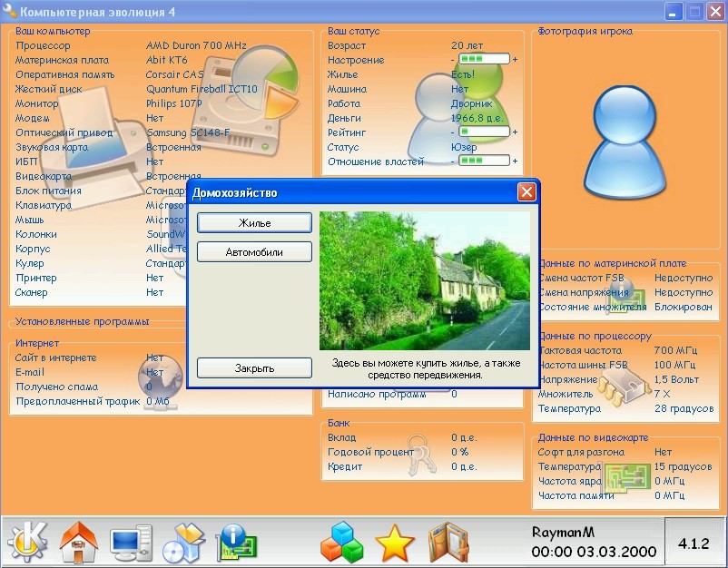
Task: Increase Рейтинг with the plus sign
Action: pyautogui.click(x=515, y=132)
